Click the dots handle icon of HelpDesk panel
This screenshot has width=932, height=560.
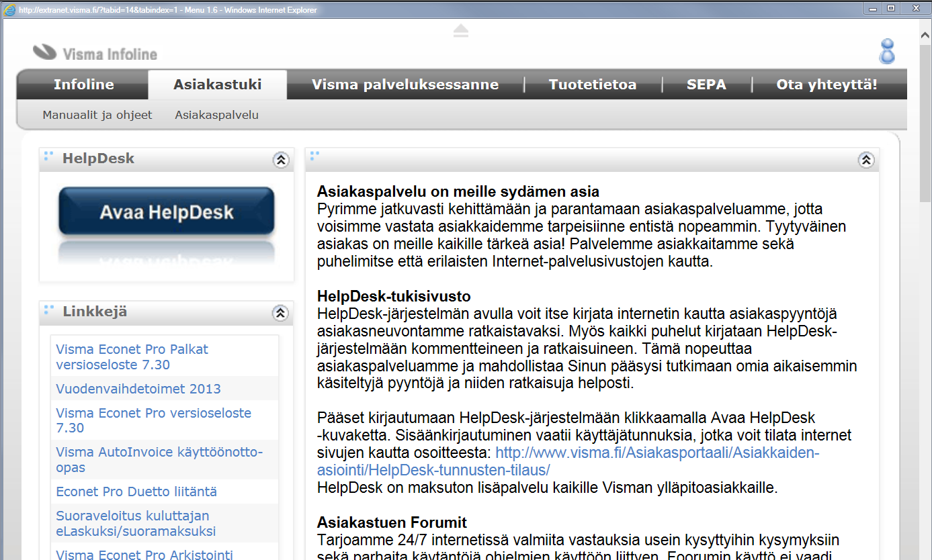point(48,157)
